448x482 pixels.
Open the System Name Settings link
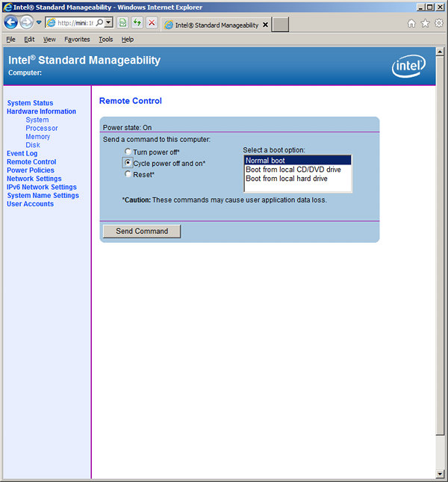click(x=43, y=196)
